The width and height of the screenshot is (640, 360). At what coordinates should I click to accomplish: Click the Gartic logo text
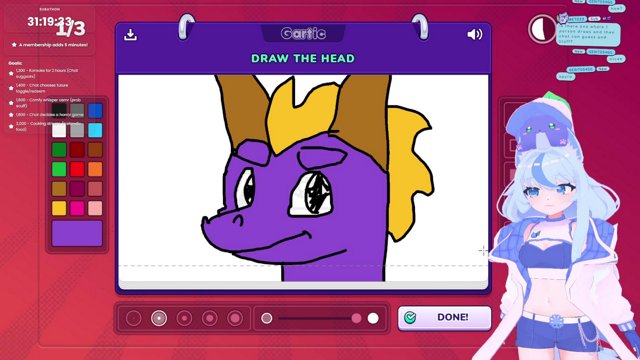[x=303, y=33]
